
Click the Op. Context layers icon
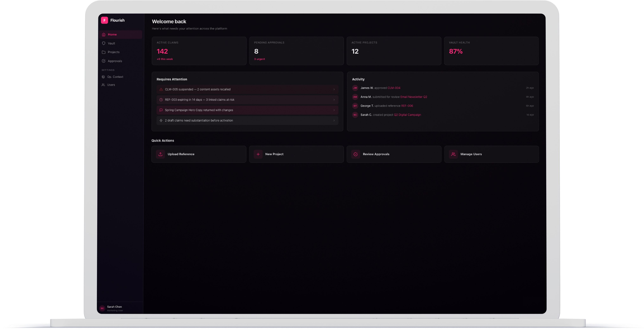pos(103,77)
